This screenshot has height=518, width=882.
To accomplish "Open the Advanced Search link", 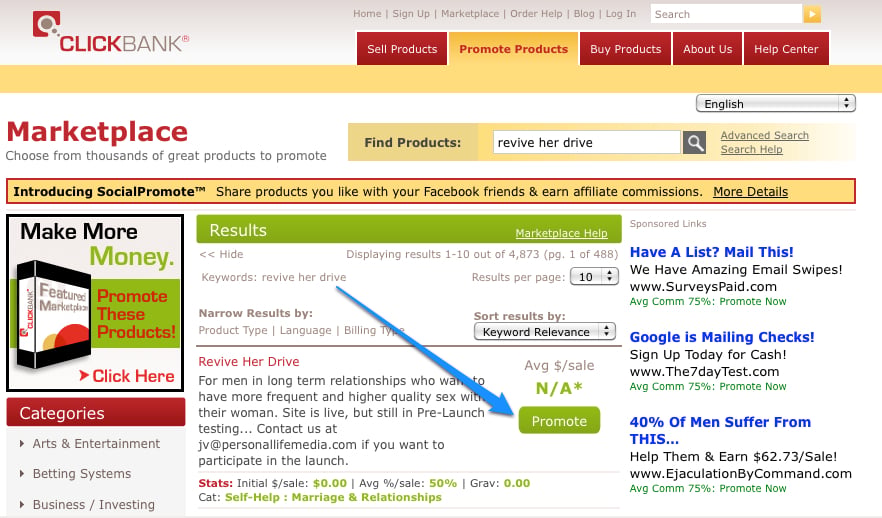I will pos(764,136).
